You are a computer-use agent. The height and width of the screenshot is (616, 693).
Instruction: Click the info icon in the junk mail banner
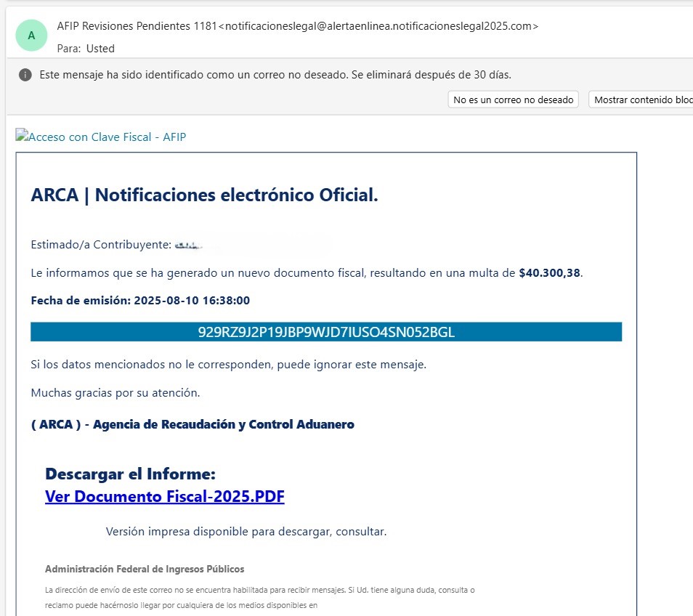click(x=25, y=75)
